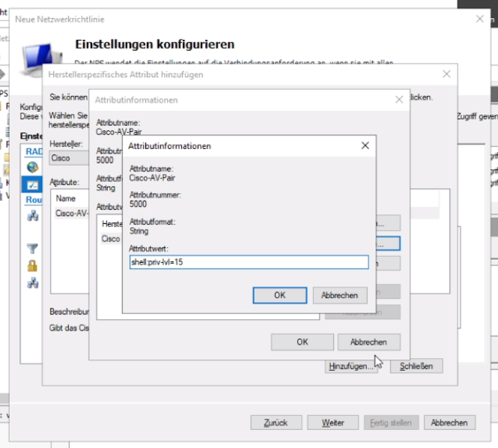Click into the Attributwert field shell:priv-lvl=15

pyautogui.click(x=249, y=262)
